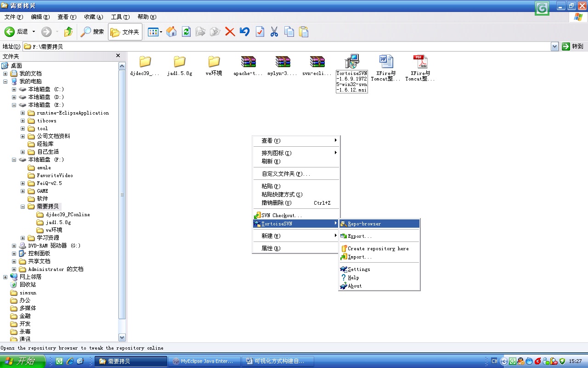Open the Back button history dropdown arrow
The height and width of the screenshot is (368, 588).
coord(34,32)
